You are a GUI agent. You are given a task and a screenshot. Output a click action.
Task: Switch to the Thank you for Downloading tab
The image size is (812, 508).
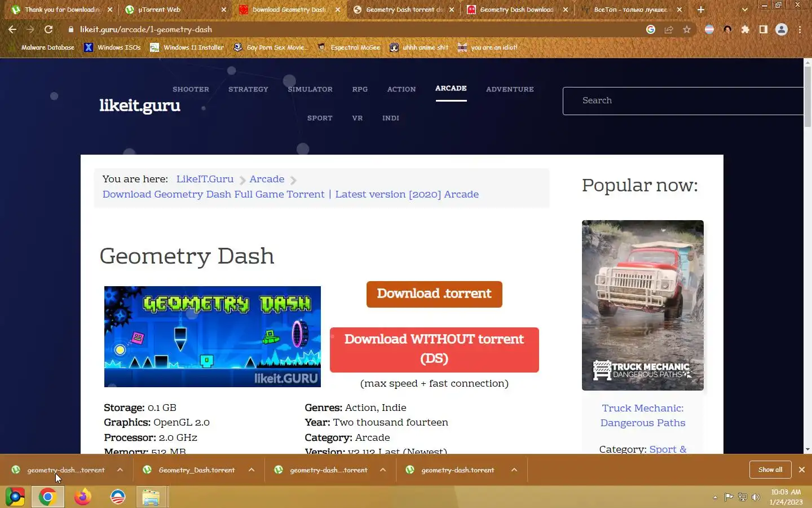tap(62, 10)
